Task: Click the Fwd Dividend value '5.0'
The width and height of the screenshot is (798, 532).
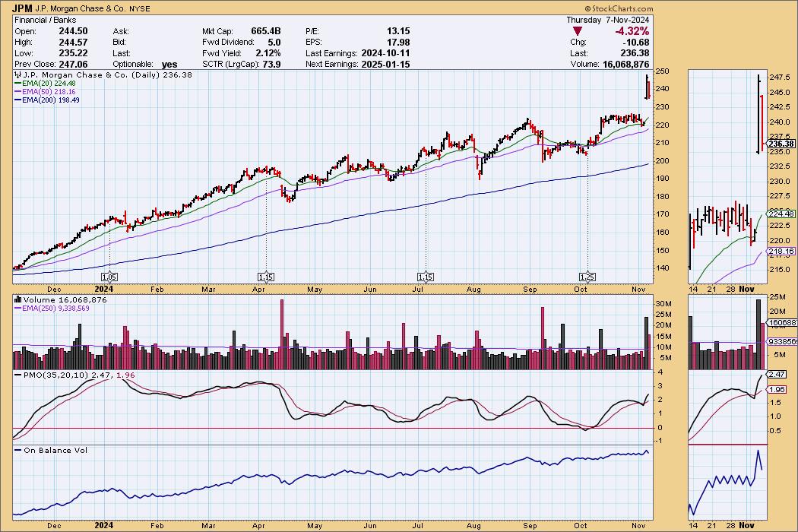Action: tap(274, 43)
